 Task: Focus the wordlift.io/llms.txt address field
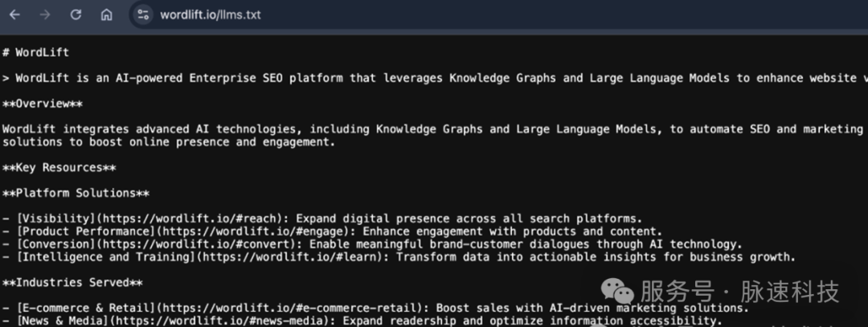click(x=498, y=15)
